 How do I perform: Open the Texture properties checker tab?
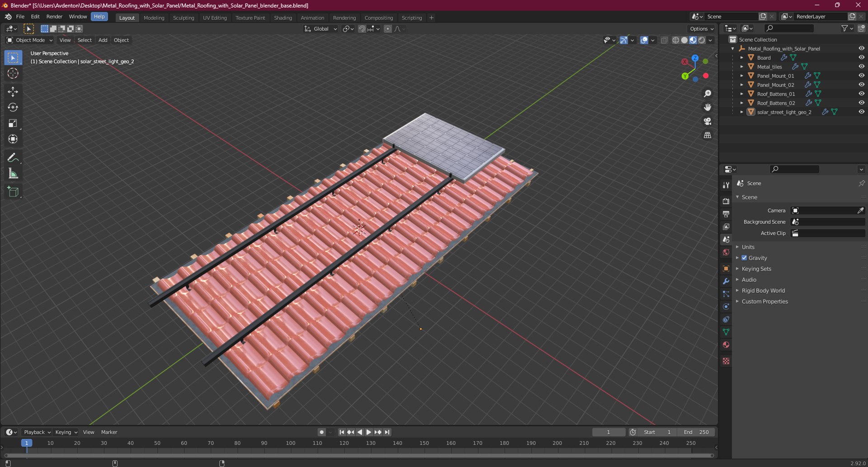tap(726, 361)
